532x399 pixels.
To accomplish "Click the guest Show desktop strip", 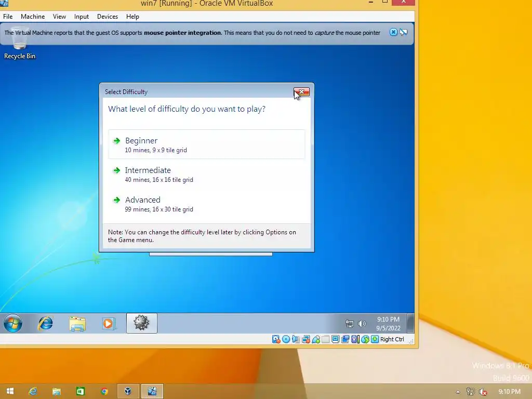I will pyautogui.click(x=410, y=323).
